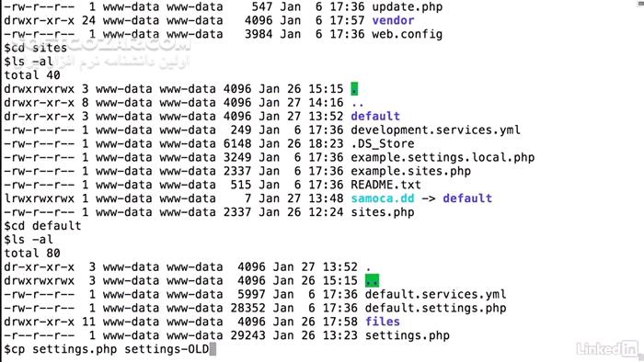Click the LinkedIn logo watermark
This screenshot has height=362, width=644.
pyautogui.click(x=607, y=349)
